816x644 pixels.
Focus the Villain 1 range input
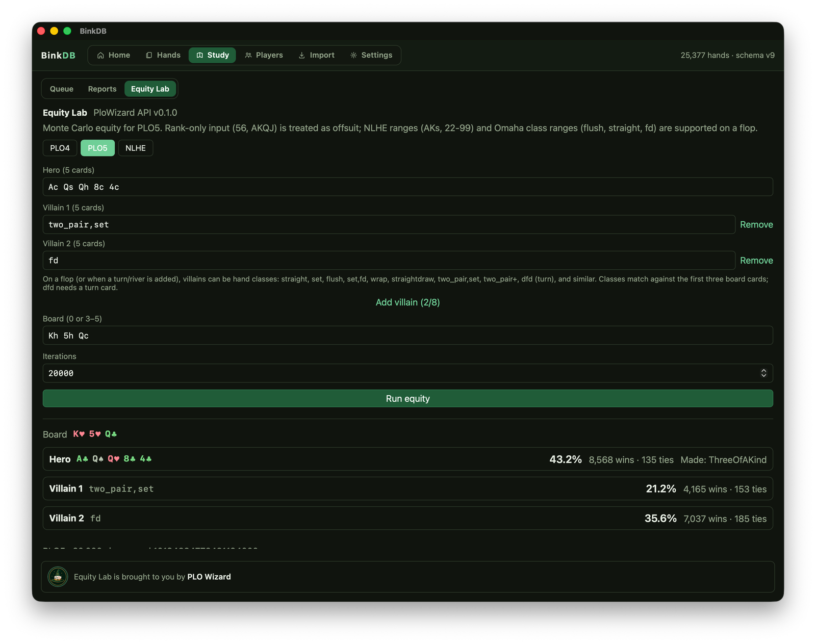[x=389, y=224]
